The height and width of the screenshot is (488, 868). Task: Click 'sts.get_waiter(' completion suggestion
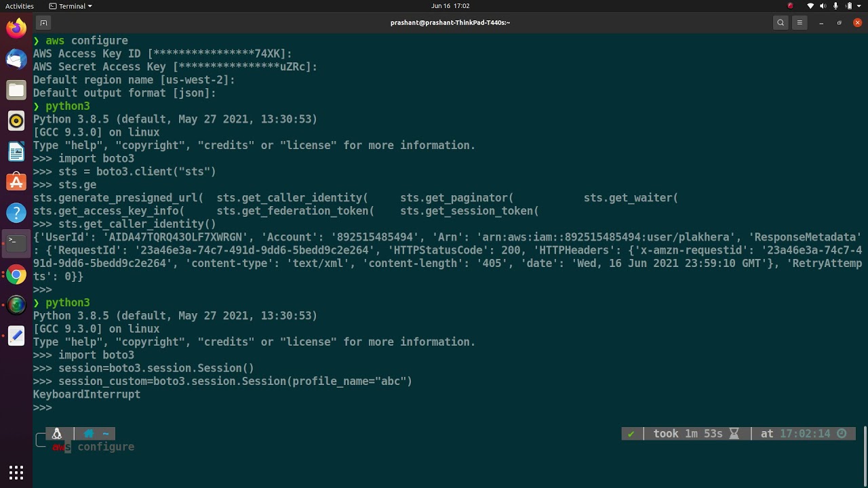(x=631, y=198)
